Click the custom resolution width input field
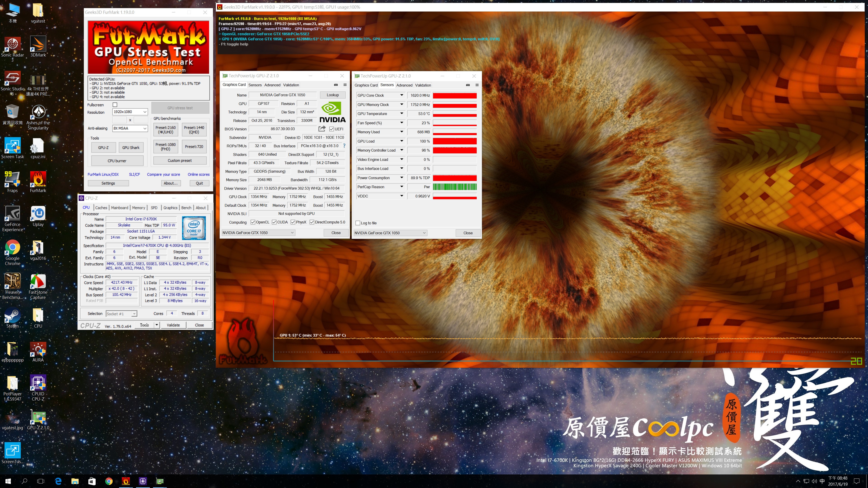Image resolution: width=868 pixels, height=488 pixels. 119,120
